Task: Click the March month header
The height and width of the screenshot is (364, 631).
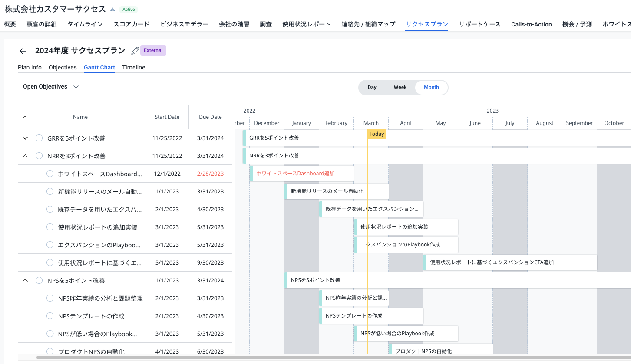Action: 371,123
